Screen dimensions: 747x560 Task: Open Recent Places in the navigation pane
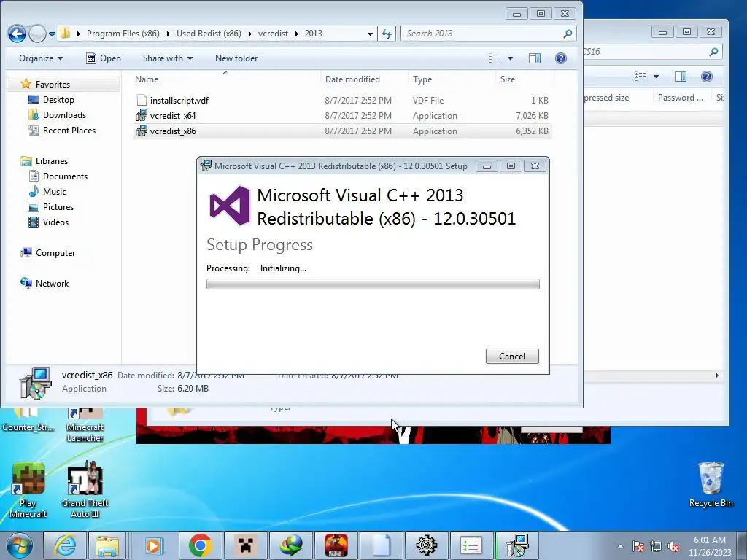click(x=62, y=130)
